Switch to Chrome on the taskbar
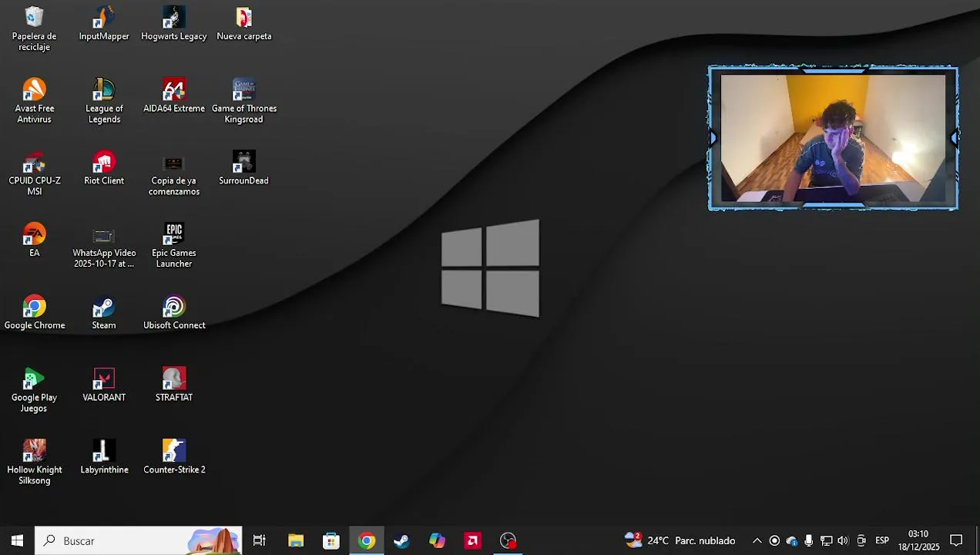980x555 pixels. point(367,540)
